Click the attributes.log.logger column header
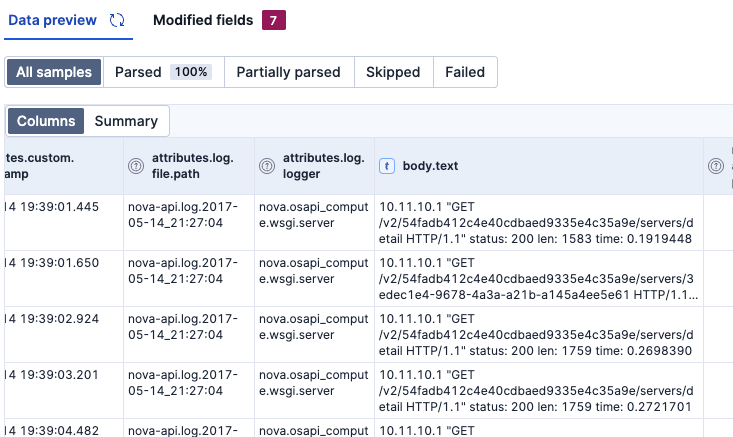The image size is (733, 437). (323, 166)
